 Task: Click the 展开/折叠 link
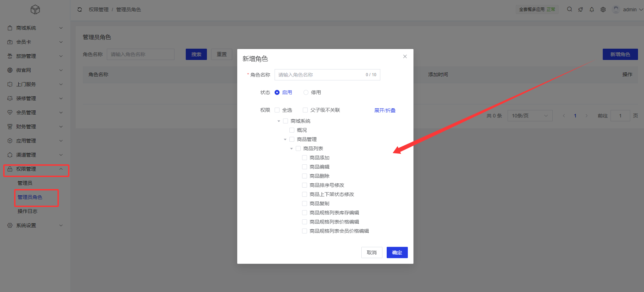(x=385, y=110)
